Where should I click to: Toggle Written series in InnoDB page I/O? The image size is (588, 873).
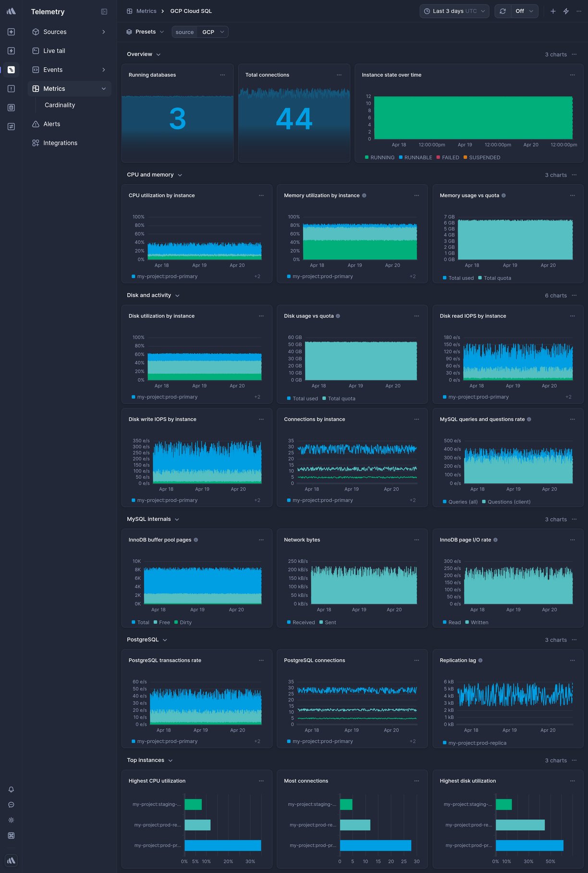[477, 623]
